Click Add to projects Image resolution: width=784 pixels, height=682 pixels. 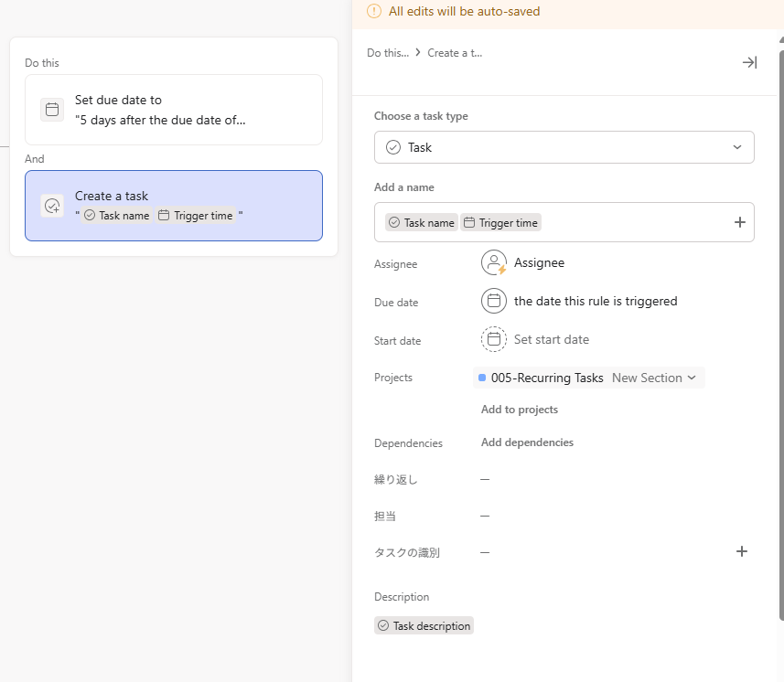[520, 410]
